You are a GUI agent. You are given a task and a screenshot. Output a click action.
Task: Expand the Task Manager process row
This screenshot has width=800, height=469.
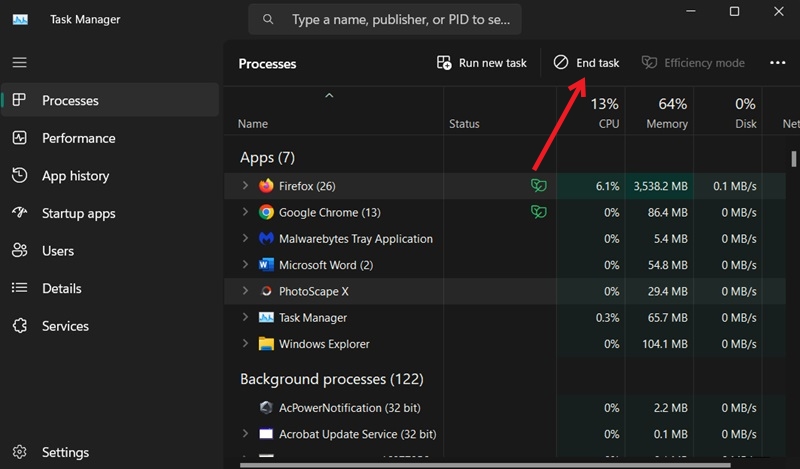pos(245,317)
